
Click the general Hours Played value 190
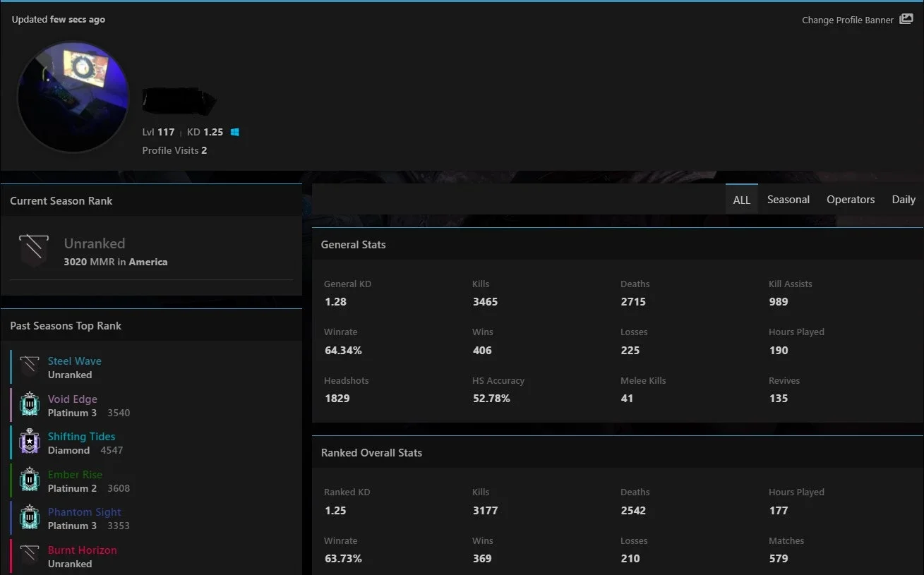(779, 350)
